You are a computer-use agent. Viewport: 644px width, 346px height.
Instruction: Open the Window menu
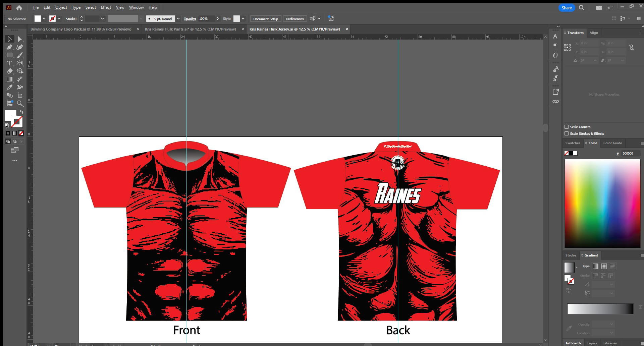(136, 7)
